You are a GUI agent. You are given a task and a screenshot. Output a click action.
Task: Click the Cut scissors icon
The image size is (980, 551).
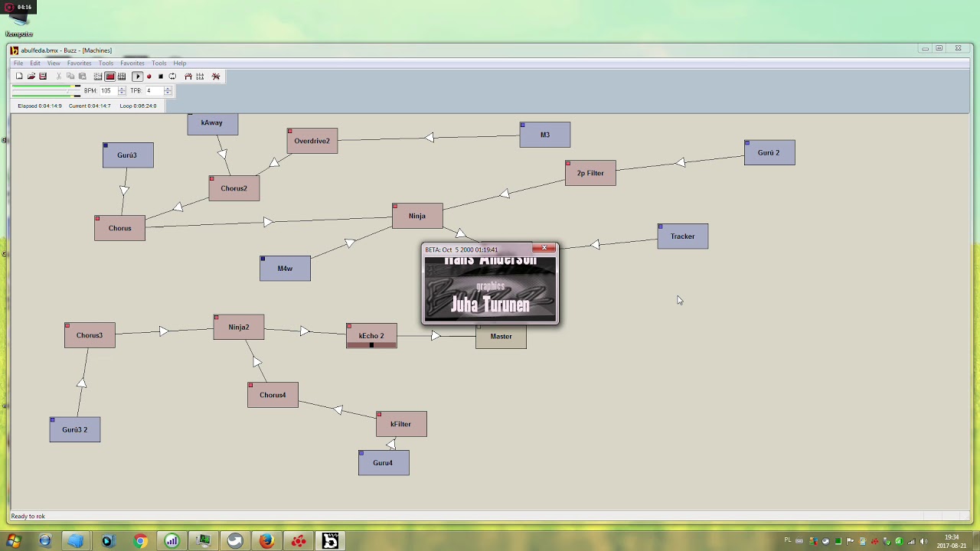tap(59, 77)
